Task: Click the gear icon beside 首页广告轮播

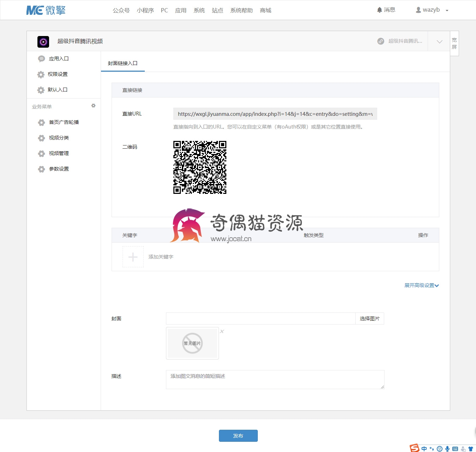Action: (x=41, y=123)
